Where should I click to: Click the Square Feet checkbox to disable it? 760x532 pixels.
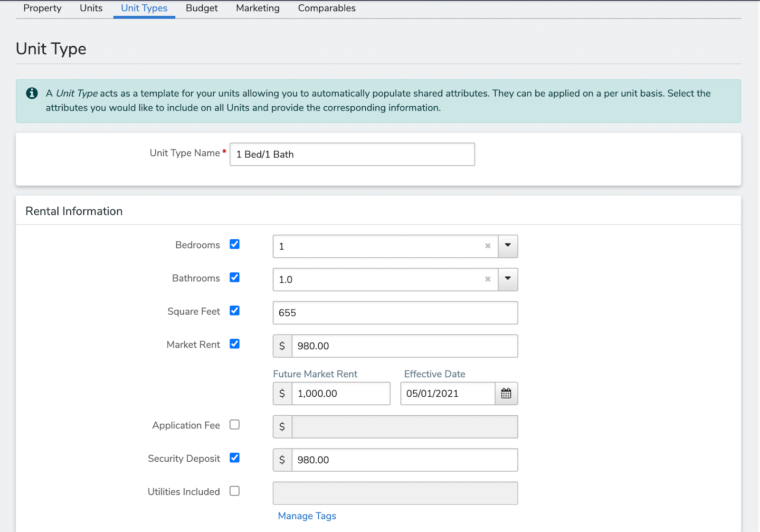pyautogui.click(x=234, y=311)
